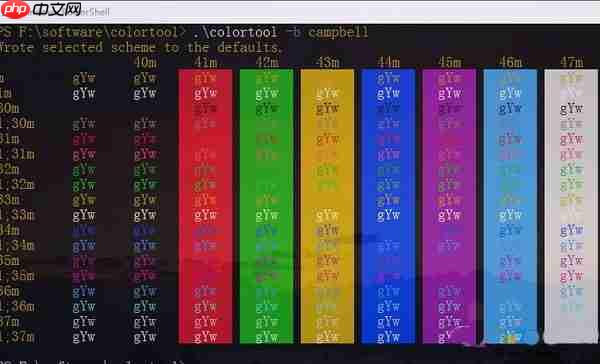Click the '47m' column header
The width and height of the screenshot is (600, 364).
point(572,62)
